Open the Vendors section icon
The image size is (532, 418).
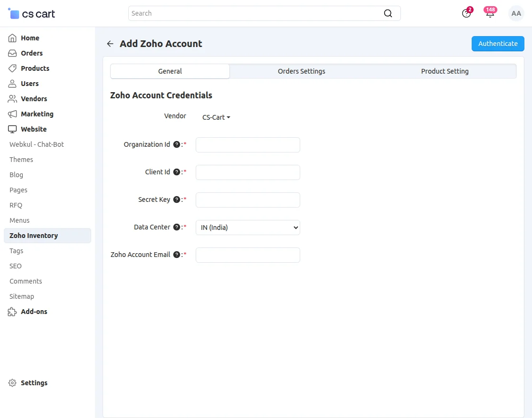12,99
